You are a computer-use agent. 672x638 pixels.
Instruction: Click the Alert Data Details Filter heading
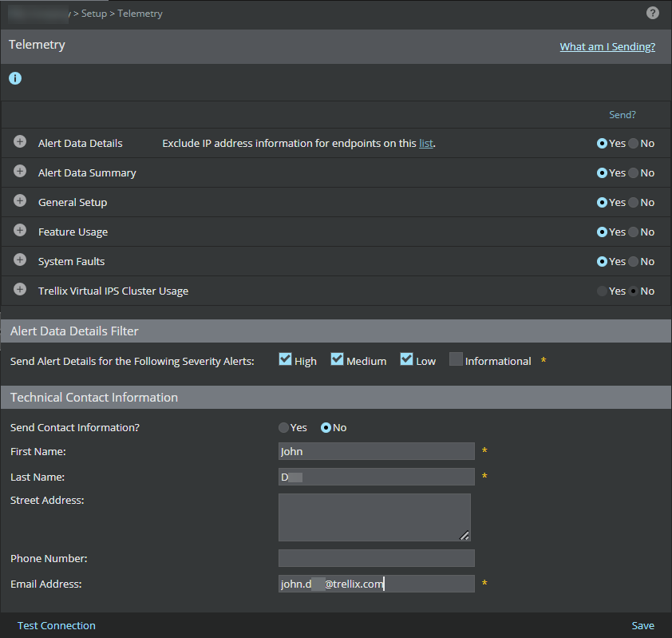point(74,331)
